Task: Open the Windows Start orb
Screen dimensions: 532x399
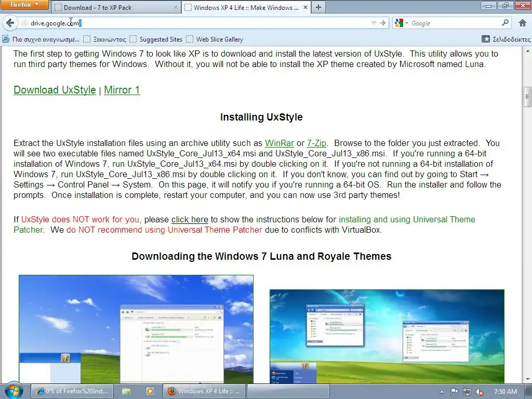Action: coord(14,391)
